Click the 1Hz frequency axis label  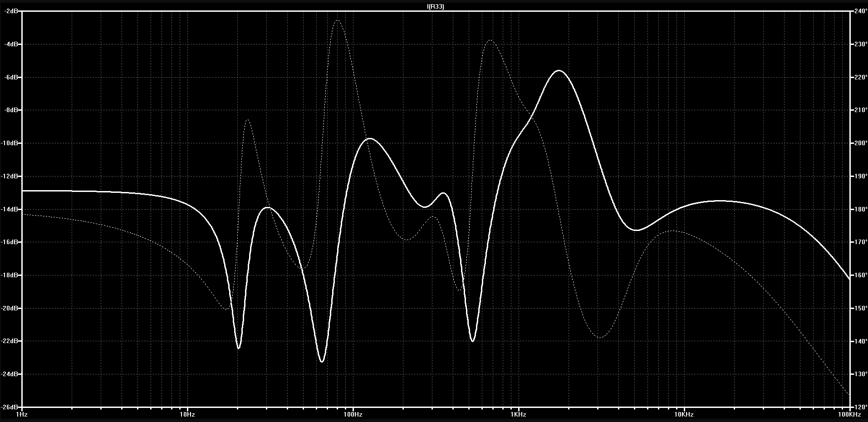(22, 415)
